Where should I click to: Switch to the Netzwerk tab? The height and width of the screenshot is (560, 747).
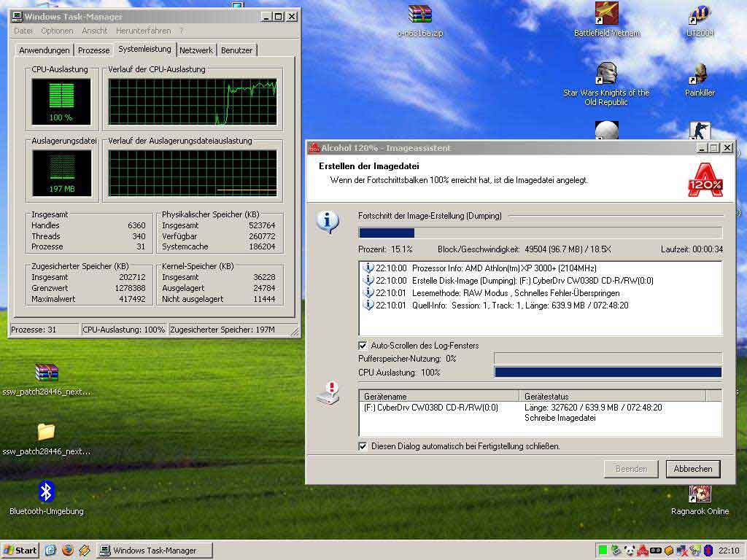[x=196, y=50]
